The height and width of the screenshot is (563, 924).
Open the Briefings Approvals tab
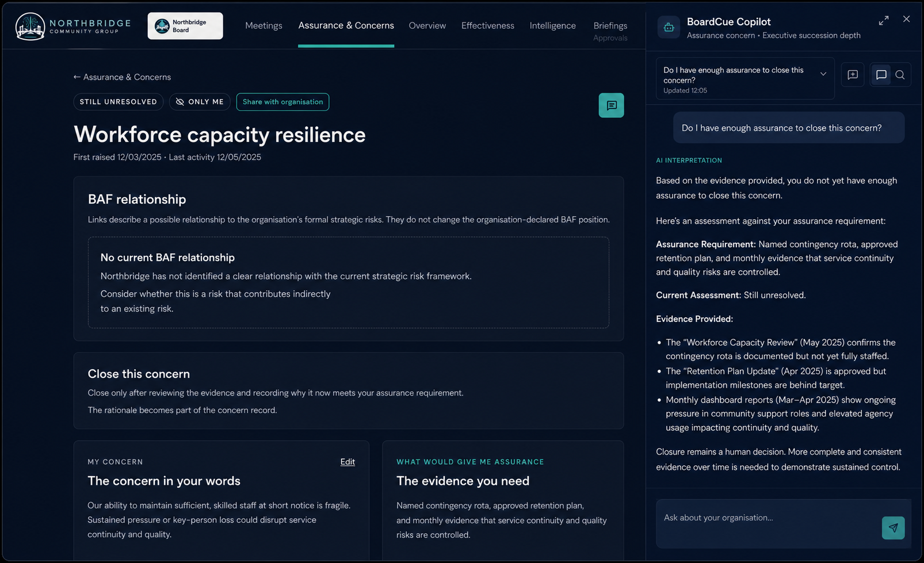[x=610, y=31]
